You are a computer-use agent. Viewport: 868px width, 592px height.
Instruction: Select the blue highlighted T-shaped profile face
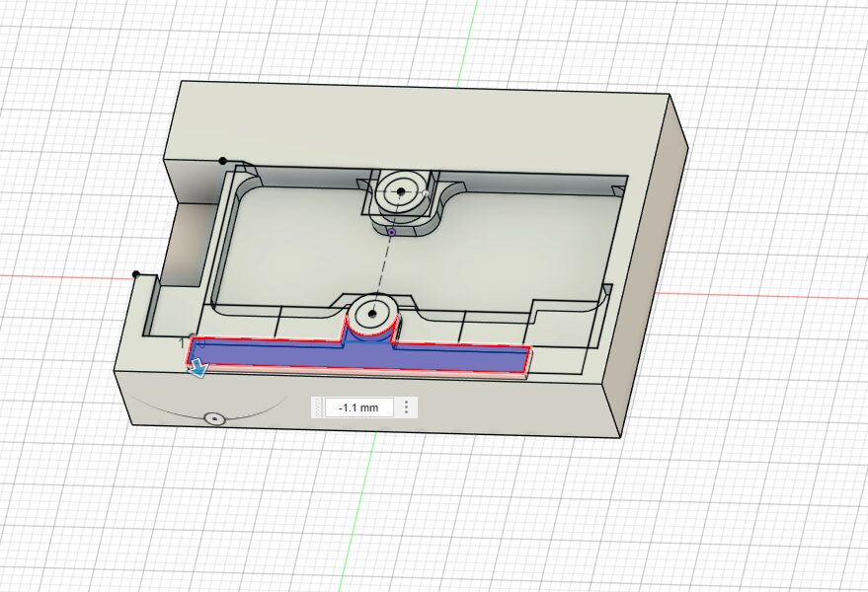358,355
